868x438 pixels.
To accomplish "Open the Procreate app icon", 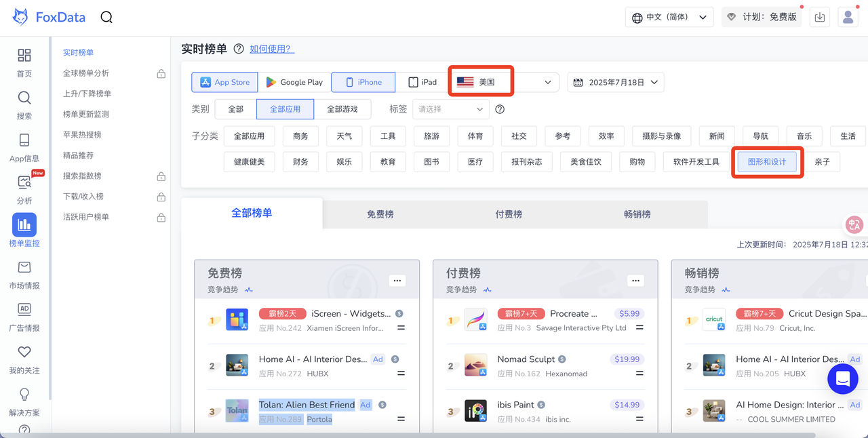I will (476, 319).
